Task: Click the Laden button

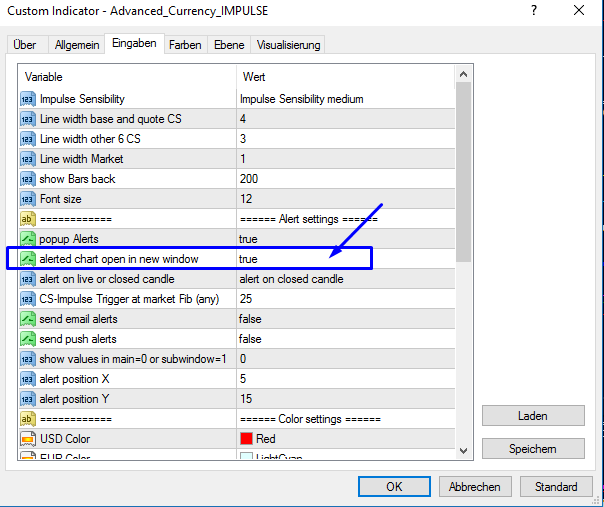Action: (533, 416)
